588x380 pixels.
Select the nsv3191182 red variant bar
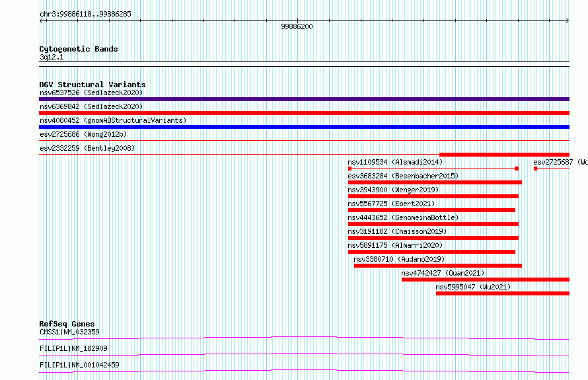[x=433, y=238]
